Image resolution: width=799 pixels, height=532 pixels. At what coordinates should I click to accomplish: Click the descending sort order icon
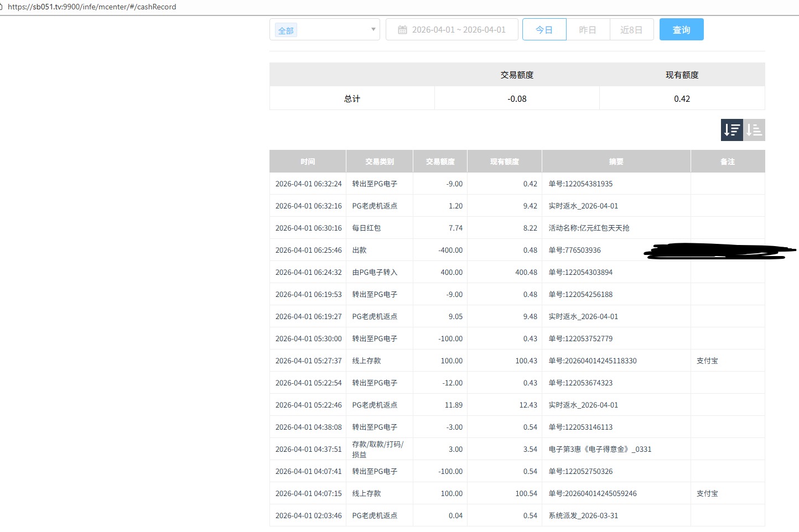click(x=731, y=130)
